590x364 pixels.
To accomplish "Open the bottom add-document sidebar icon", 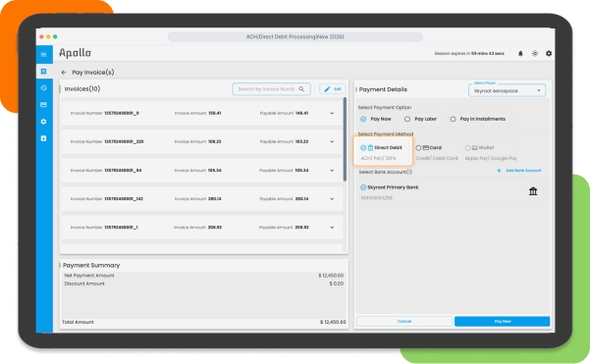I will [x=43, y=138].
